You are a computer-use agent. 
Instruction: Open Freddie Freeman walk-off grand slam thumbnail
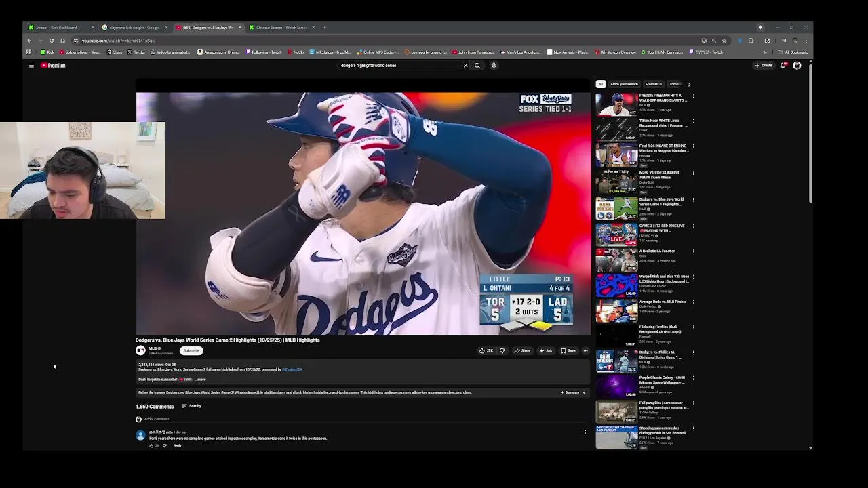click(616, 104)
